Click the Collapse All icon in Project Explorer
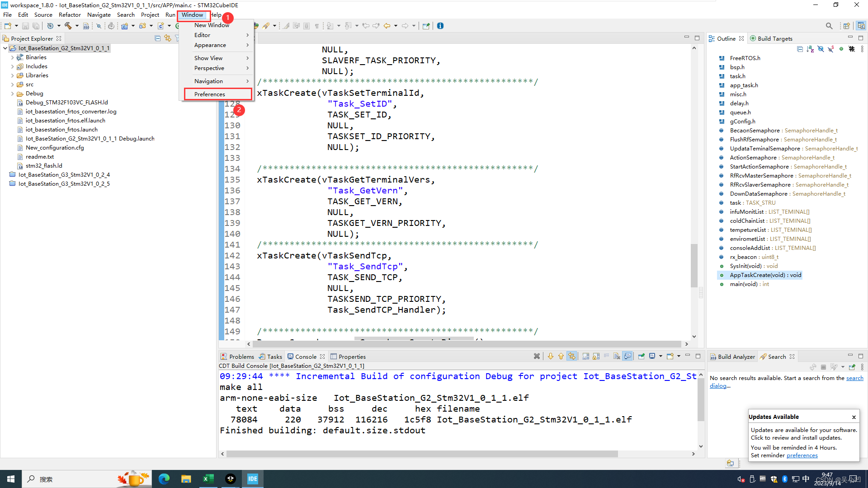The height and width of the screenshot is (488, 868). coord(157,38)
